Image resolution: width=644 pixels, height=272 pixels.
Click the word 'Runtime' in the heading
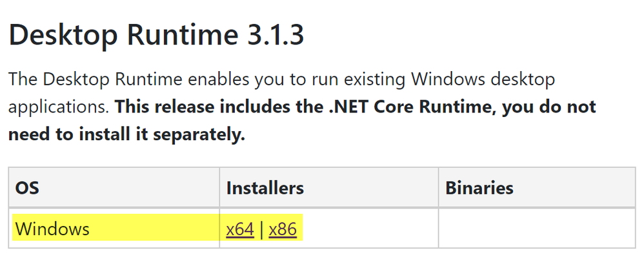(x=183, y=36)
